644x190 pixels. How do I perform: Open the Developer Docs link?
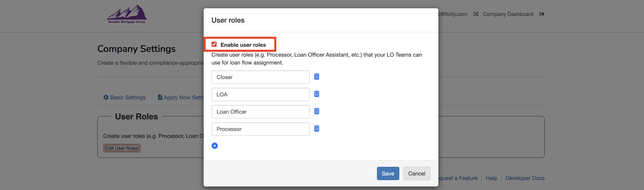(x=525, y=178)
